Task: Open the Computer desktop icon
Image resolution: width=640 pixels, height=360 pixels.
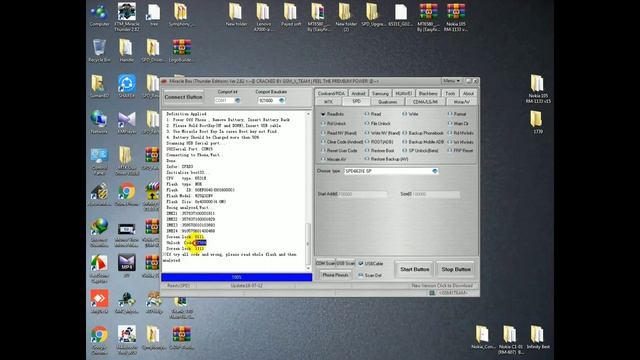Action: tap(99, 16)
